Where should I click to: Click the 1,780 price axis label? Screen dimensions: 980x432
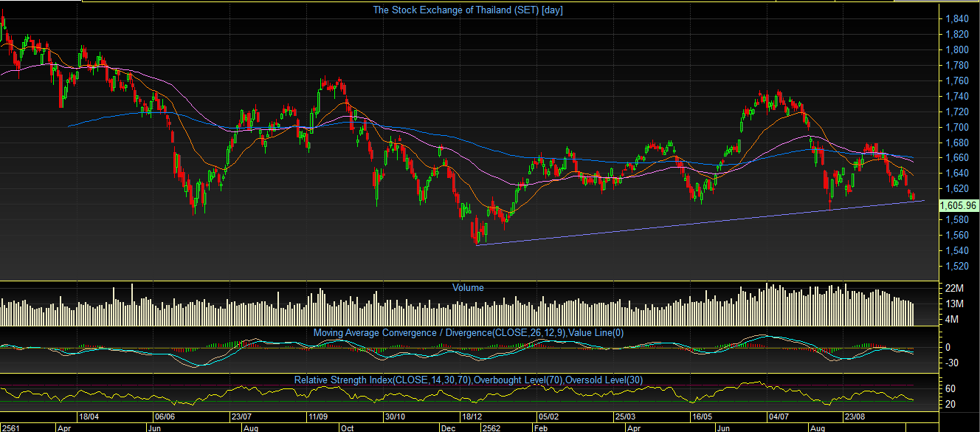[956, 65]
